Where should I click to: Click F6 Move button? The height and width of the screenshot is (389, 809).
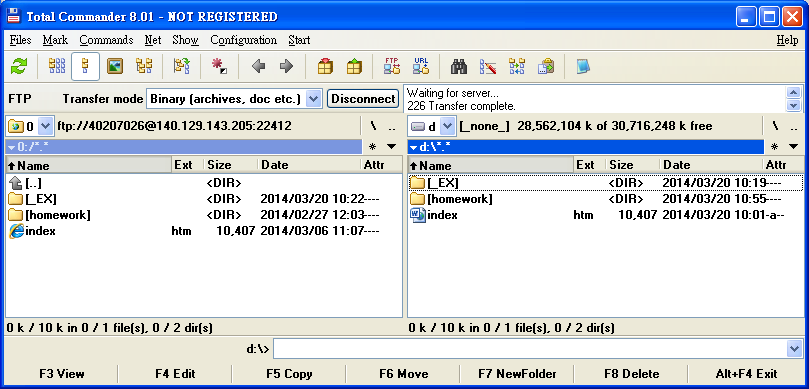point(403,374)
